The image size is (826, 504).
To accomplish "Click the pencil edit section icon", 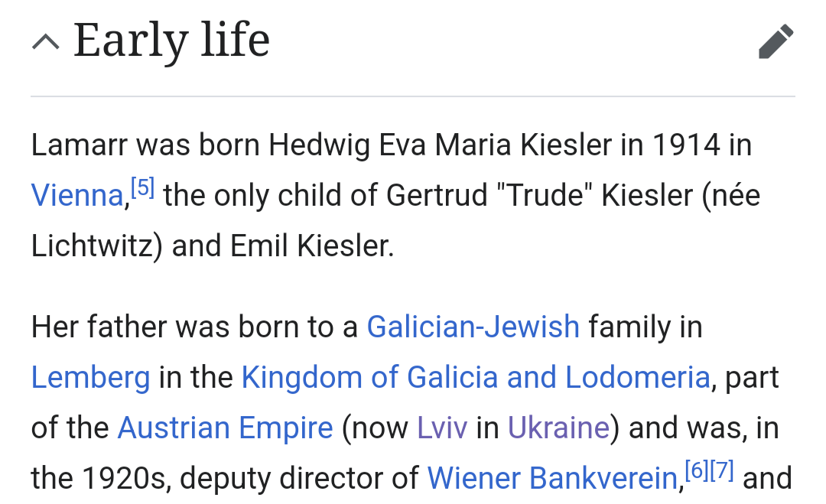I will click(x=776, y=42).
